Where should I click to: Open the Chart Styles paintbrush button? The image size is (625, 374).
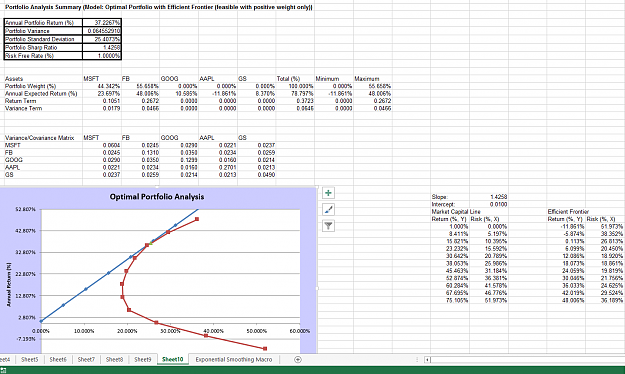click(x=328, y=209)
